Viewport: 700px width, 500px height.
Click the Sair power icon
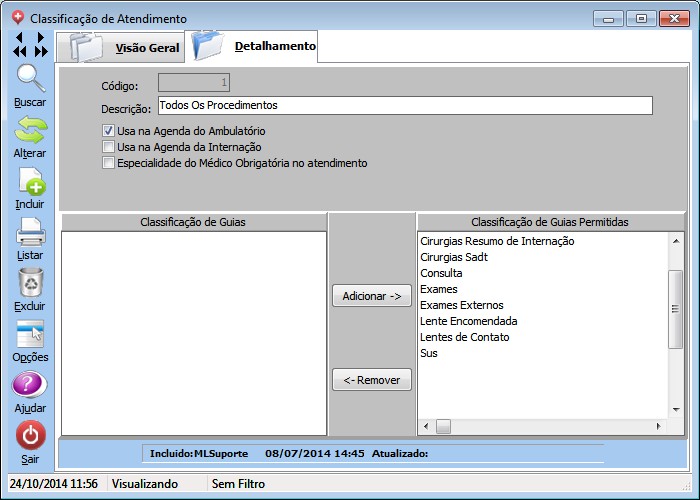point(30,436)
